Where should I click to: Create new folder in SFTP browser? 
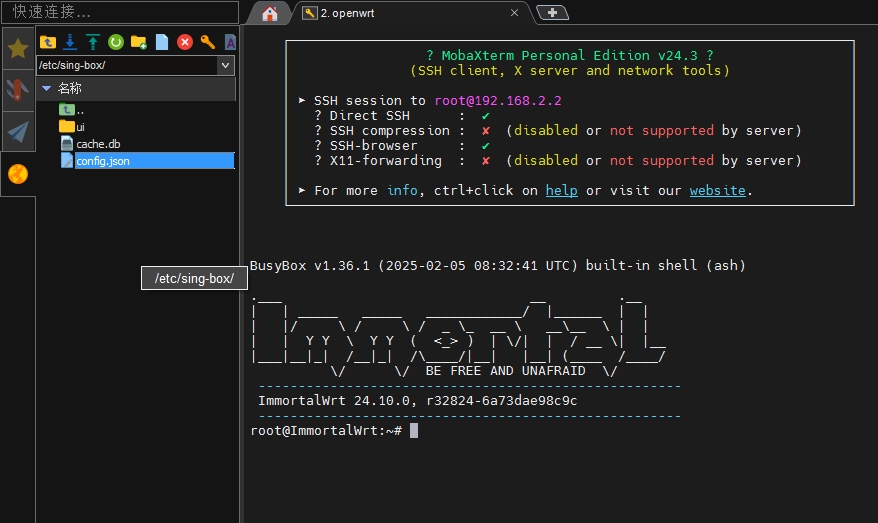[x=139, y=42]
